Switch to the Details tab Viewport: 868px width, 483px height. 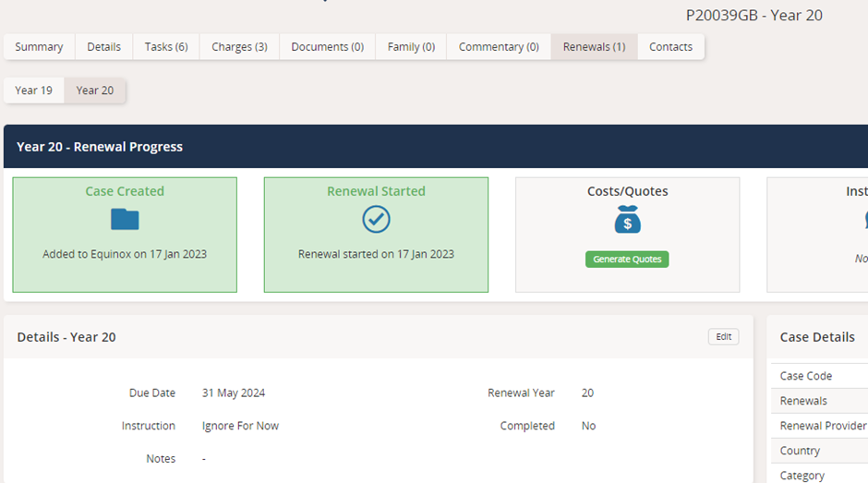point(103,47)
